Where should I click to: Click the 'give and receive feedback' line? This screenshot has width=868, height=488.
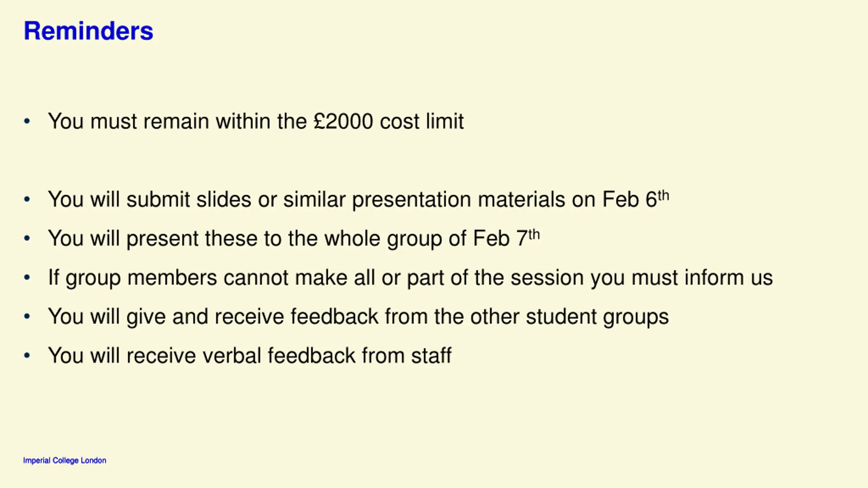pyautogui.click(x=358, y=317)
